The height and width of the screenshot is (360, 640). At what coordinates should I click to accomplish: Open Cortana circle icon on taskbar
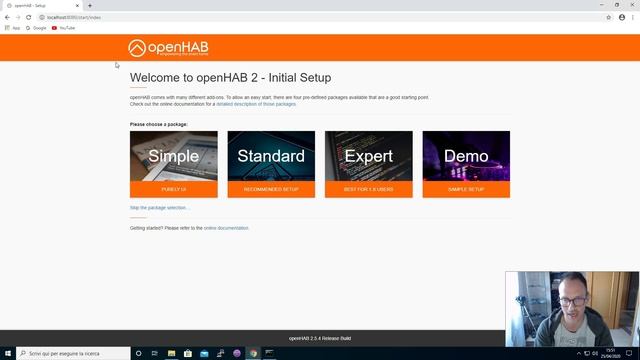[138, 353]
